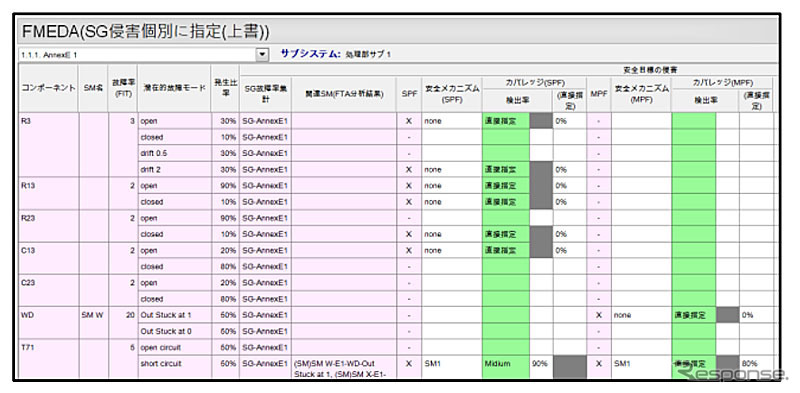The width and height of the screenshot is (800, 393).
Task: Click the Out Stuck at 1 cell
Action: click(174, 315)
